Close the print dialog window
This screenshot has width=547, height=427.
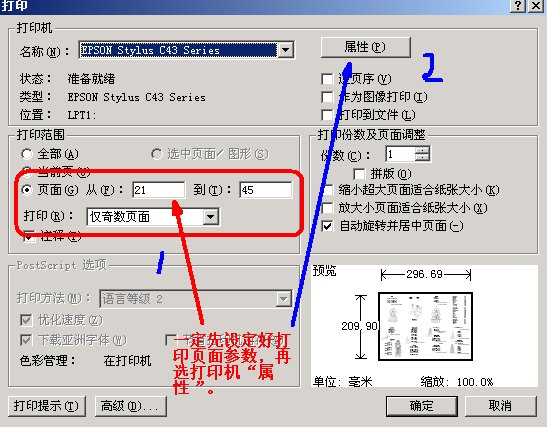(x=536, y=6)
